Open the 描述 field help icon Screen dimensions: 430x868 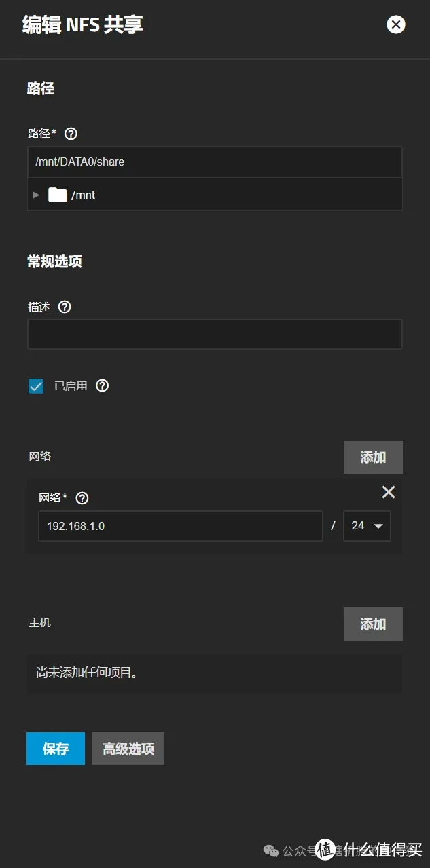64,307
